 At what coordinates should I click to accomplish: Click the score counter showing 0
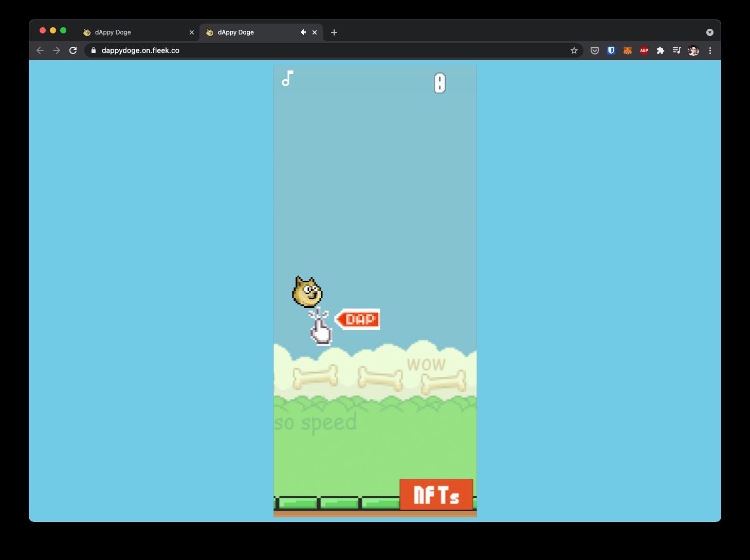coord(440,83)
